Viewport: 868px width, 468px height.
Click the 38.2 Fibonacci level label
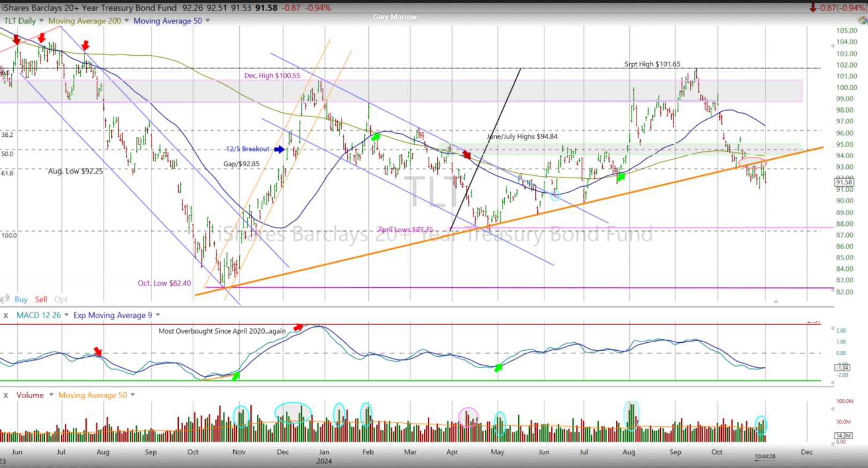[7, 135]
